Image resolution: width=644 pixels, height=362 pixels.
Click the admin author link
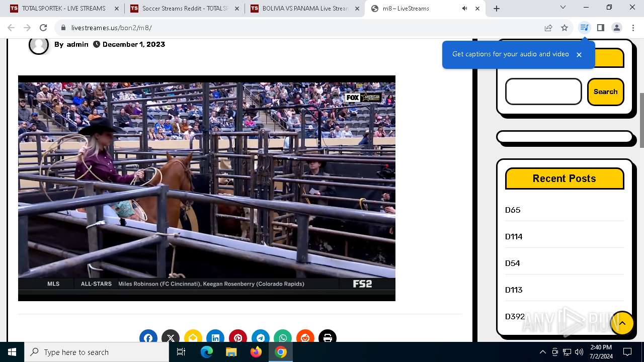click(77, 44)
